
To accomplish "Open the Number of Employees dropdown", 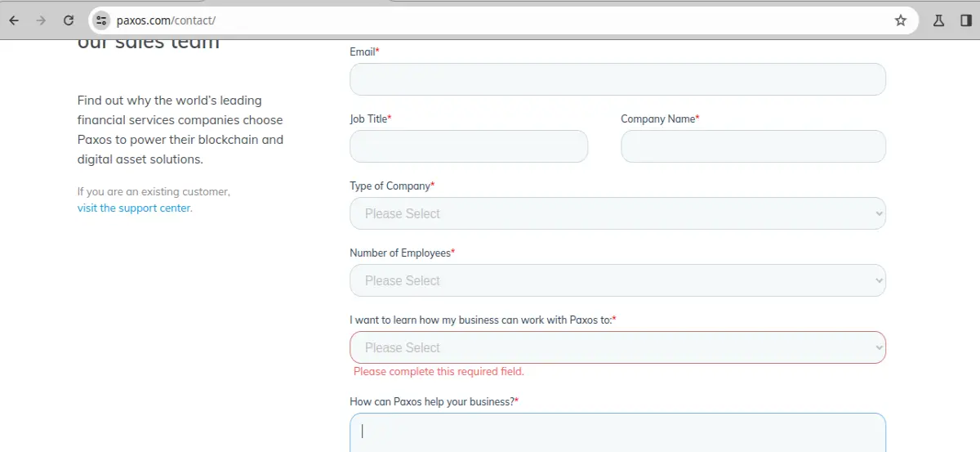I will (617, 280).
